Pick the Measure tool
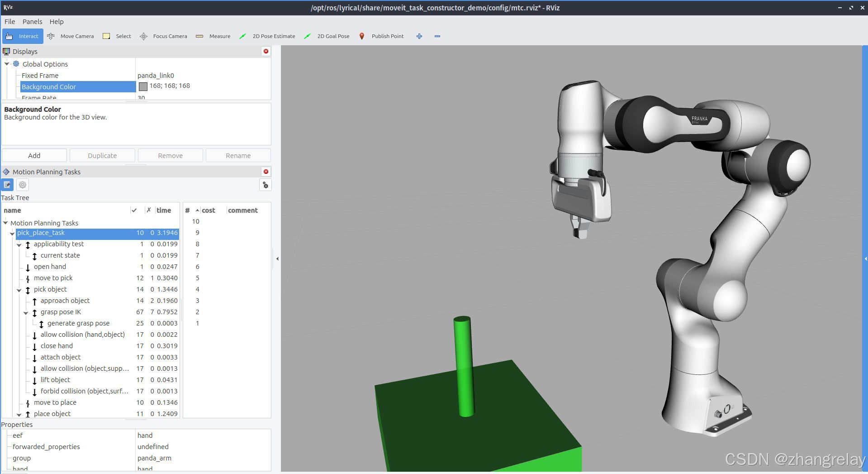Image resolution: width=868 pixels, height=474 pixels. pos(213,36)
